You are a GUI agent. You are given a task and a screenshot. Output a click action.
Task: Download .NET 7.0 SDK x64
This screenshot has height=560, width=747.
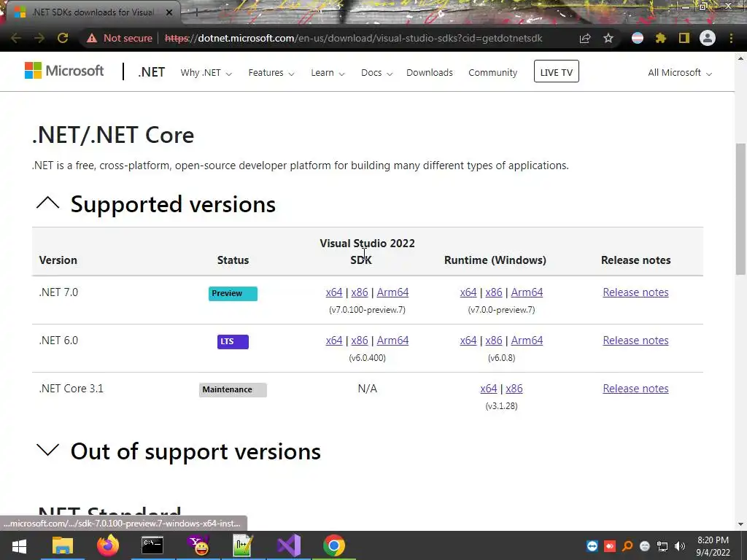tap(334, 292)
